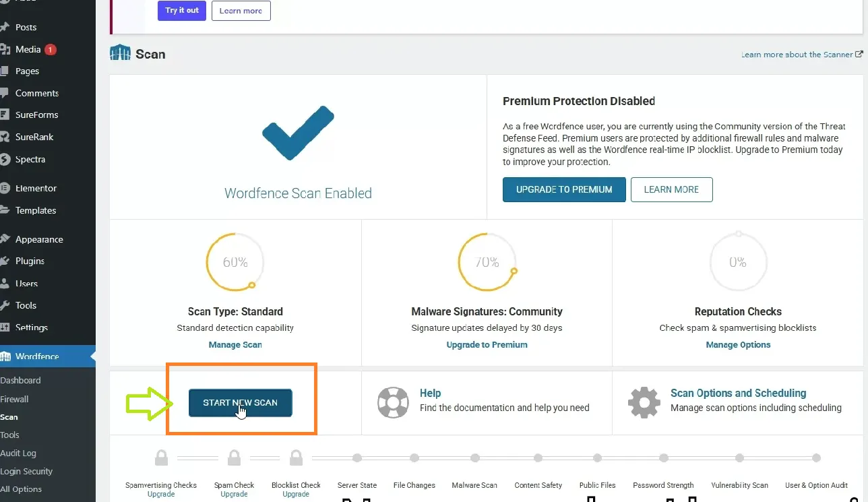Click the Wordfence sidebar logo icon
The height and width of the screenshot is (502, 868).
pyautogui.click(x=4, y=356)
